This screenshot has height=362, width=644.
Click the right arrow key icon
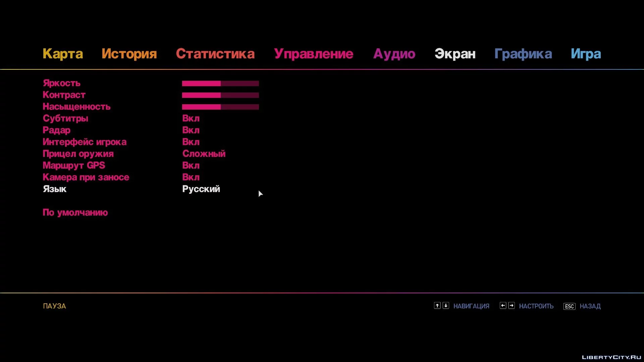(512, 306)
